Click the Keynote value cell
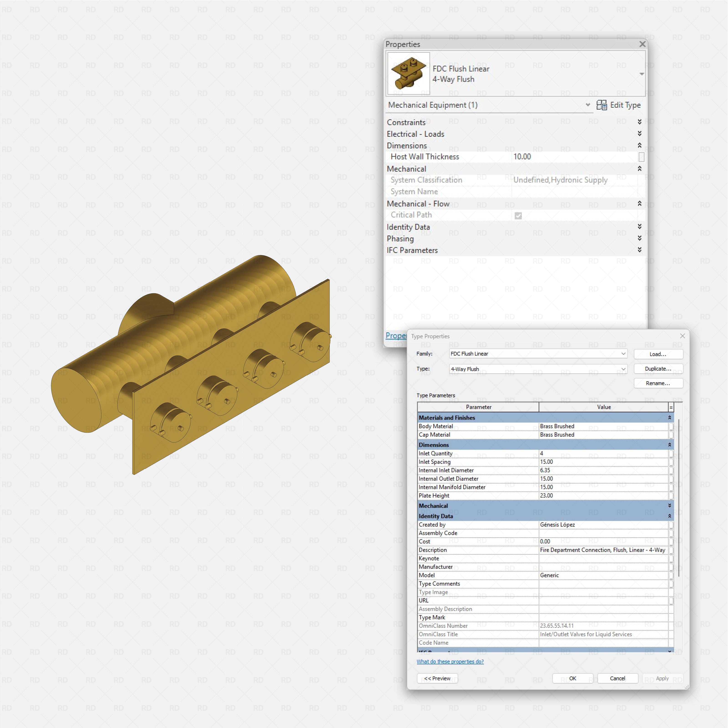 (x=603, y=559)
